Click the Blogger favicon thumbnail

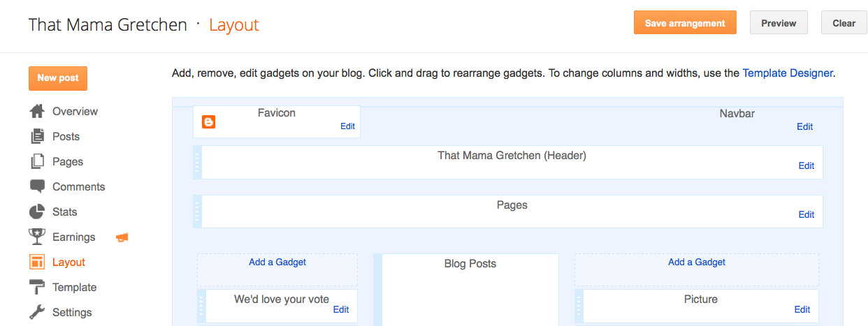[x=208, y=122]
